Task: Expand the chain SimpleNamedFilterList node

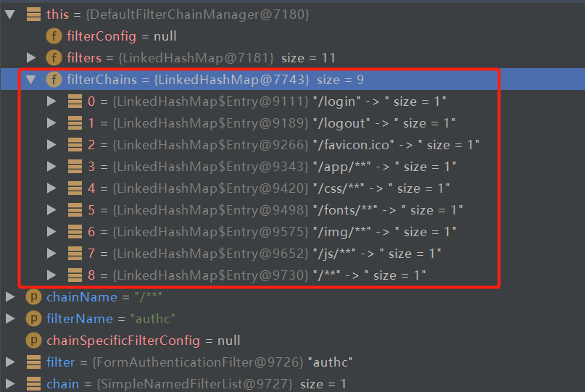Action: [x=10, y=383]
